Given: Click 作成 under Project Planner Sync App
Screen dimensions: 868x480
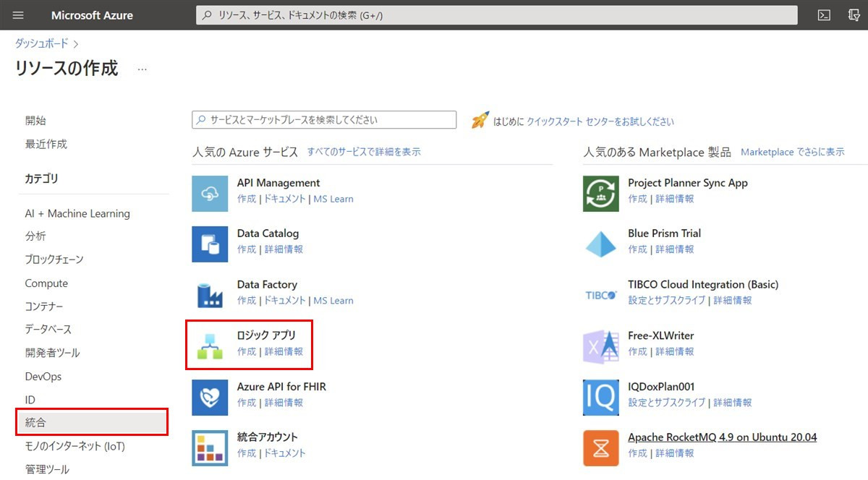Looking at the screenshot, I should pos(638,199).
